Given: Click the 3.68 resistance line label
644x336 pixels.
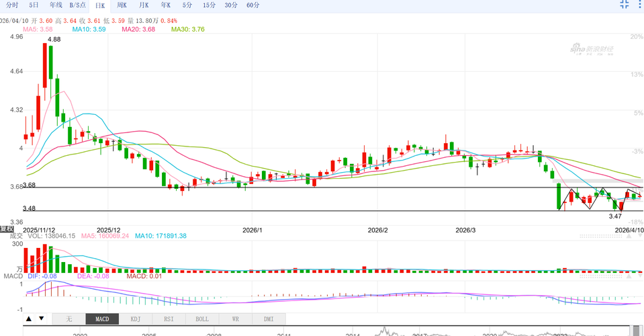Looking at the screenshot, I should [x=29, y=185].
